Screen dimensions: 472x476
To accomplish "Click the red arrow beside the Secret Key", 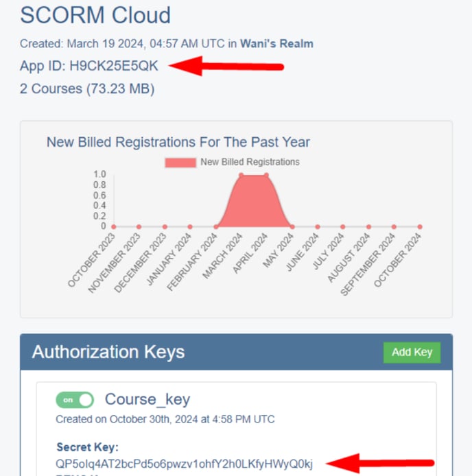I will tap(379, 463).
